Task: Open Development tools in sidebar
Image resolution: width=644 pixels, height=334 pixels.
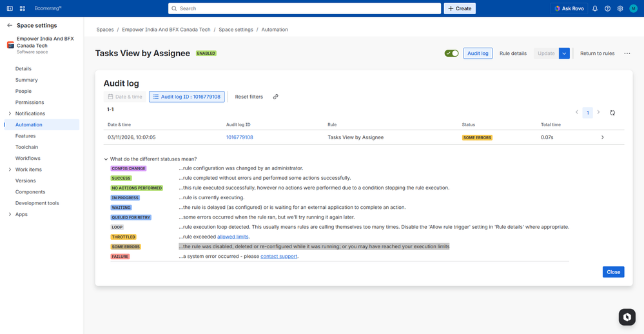Action: pos(37,203)
